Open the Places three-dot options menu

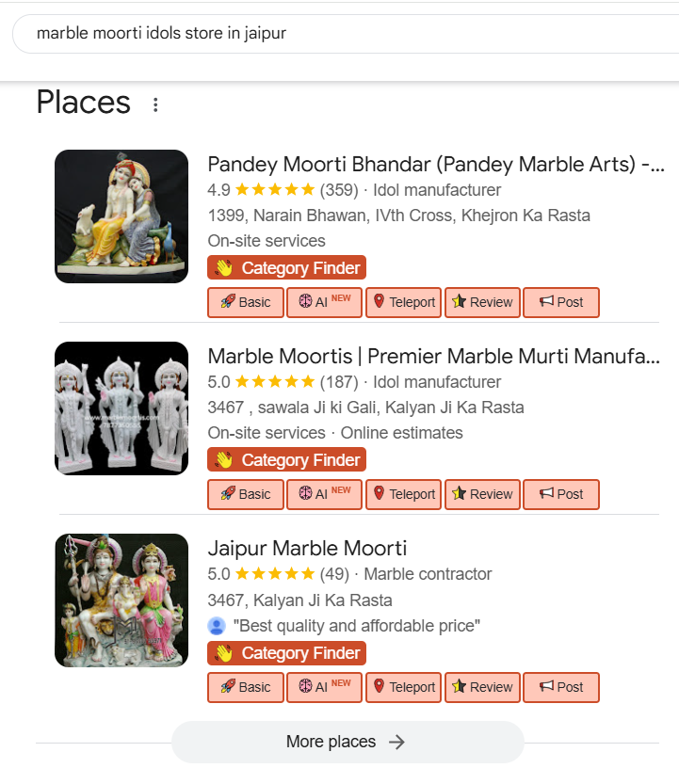coord(155,104)
